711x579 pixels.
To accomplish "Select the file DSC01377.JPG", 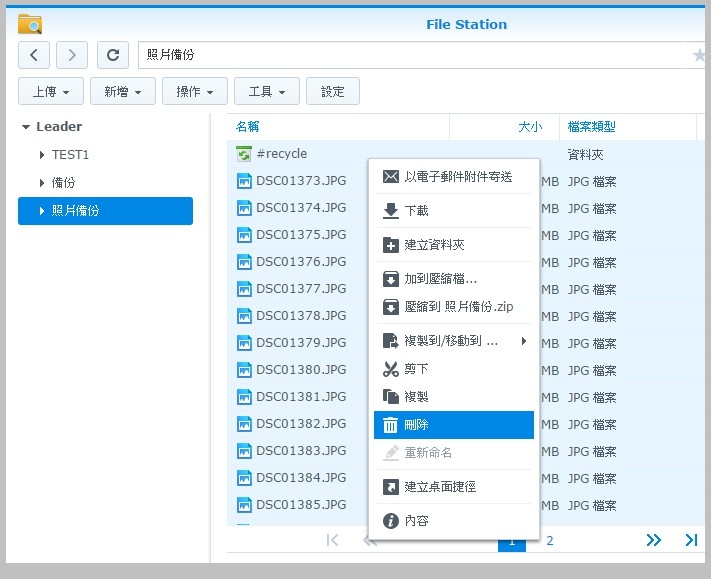I will coord(301,289).
